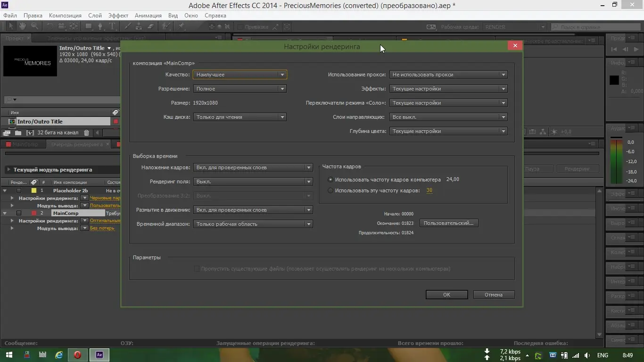Open the Качество dropdown
Viewport: 644px width, 362px height.
240,74
